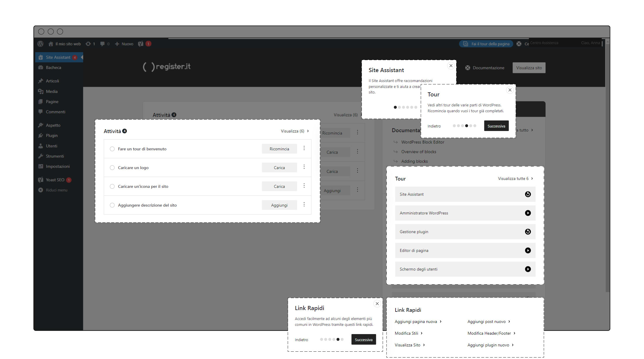The height and width of the screenshot is (359, 644).
Task: Open Articoli in the sidebar
Action: coord(52,81)
